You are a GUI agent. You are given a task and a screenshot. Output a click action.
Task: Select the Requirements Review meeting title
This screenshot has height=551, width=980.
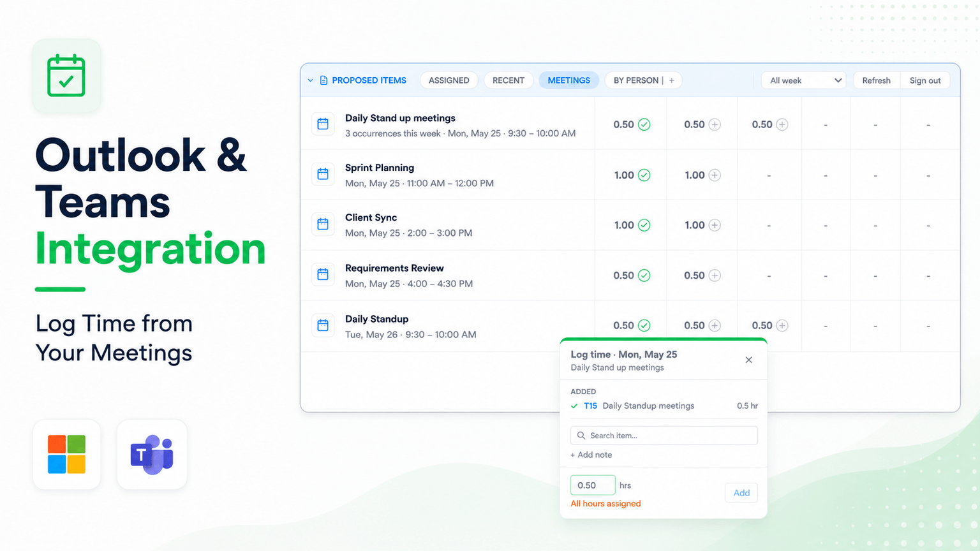tap(394, 268)
